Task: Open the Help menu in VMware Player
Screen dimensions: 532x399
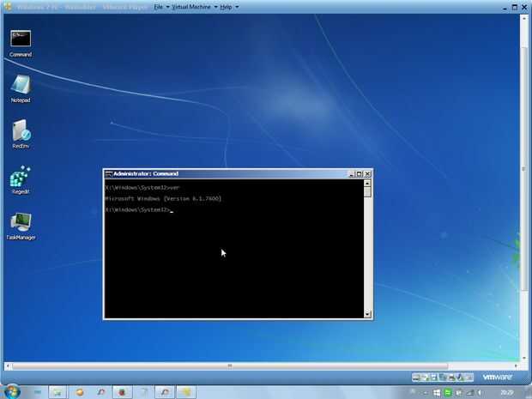Action: point(229,7)
